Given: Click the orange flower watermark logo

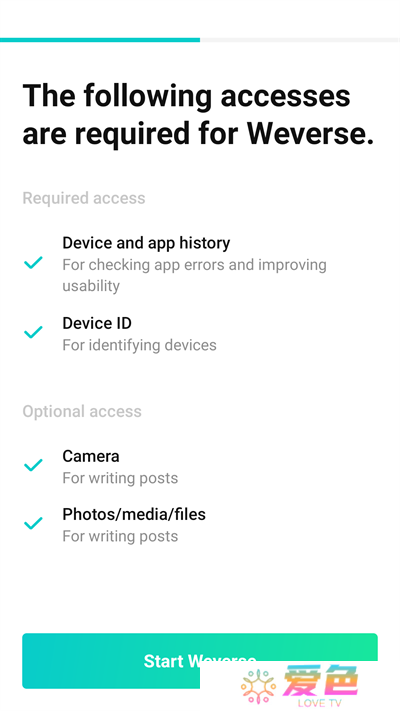Looking at the screenshot, I should click(259, 687).
